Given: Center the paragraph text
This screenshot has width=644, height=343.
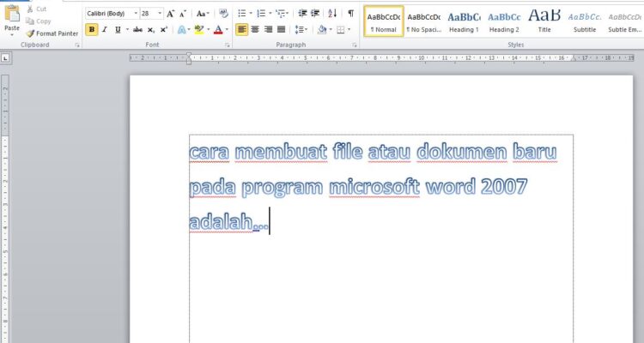Looking at the screenshot, I should click(x=255, y=29).
